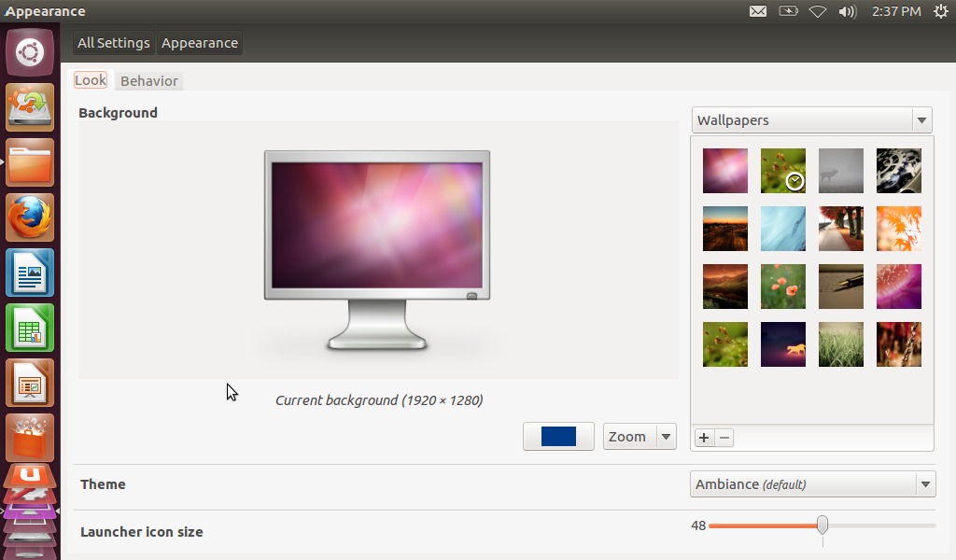Open Ubuntu Software Center bag icon
Viewport: 956px width, 560px height.
(30, 438)
